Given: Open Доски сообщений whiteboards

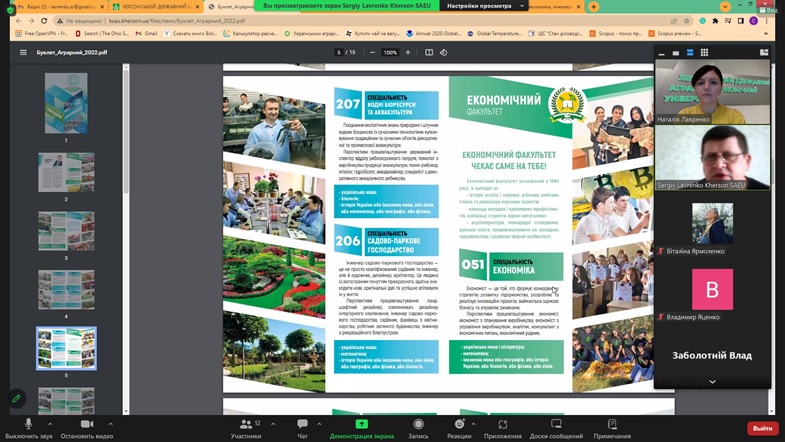Looking at the screenshot, I should pyautogui.click(x=556, y=428).
